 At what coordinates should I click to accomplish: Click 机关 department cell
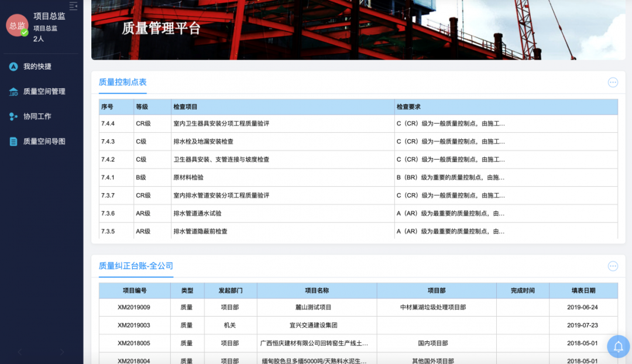click(x=230, y=325)
